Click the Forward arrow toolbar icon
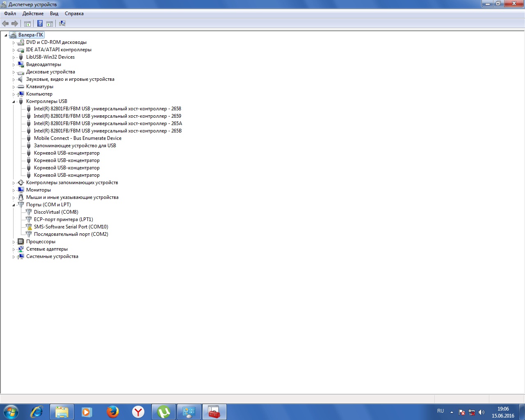This screenshot has width=525, height=420. point(15,23)
